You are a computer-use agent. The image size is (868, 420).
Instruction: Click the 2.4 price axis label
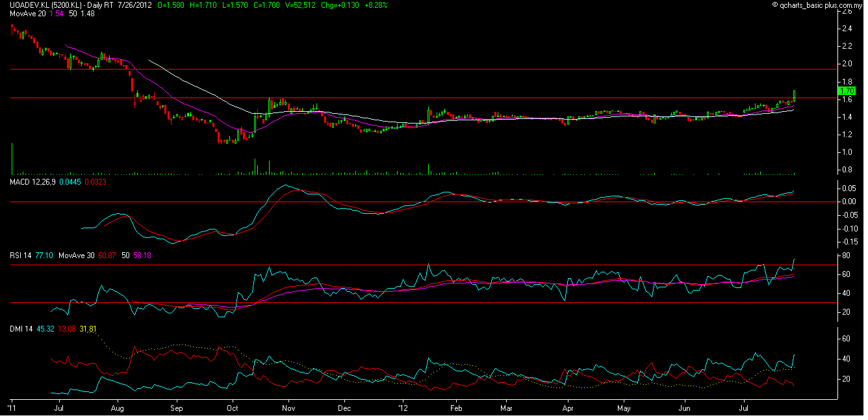coord(847,29)
